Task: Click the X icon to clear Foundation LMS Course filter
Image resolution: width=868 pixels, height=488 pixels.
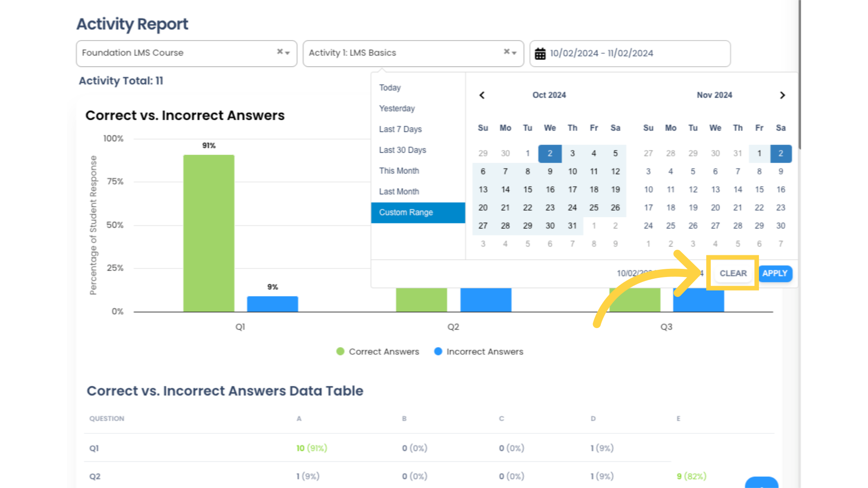Action: point(279,52)
